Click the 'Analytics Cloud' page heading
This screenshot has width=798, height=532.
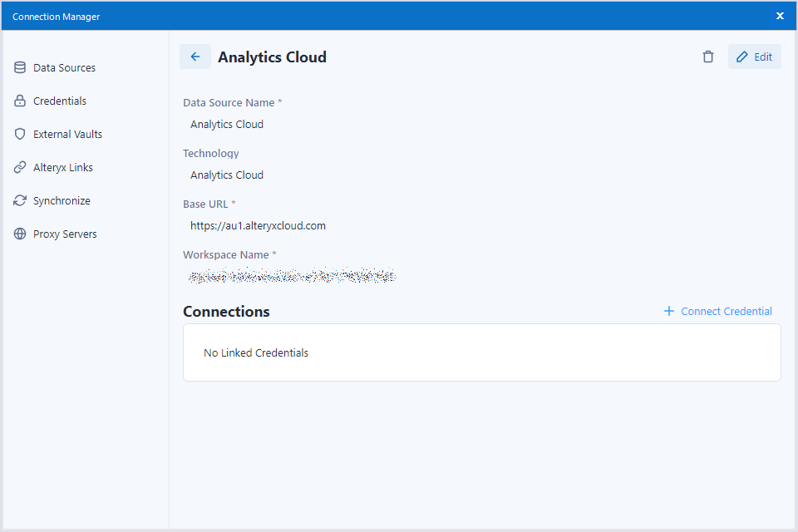coord(273,57)
